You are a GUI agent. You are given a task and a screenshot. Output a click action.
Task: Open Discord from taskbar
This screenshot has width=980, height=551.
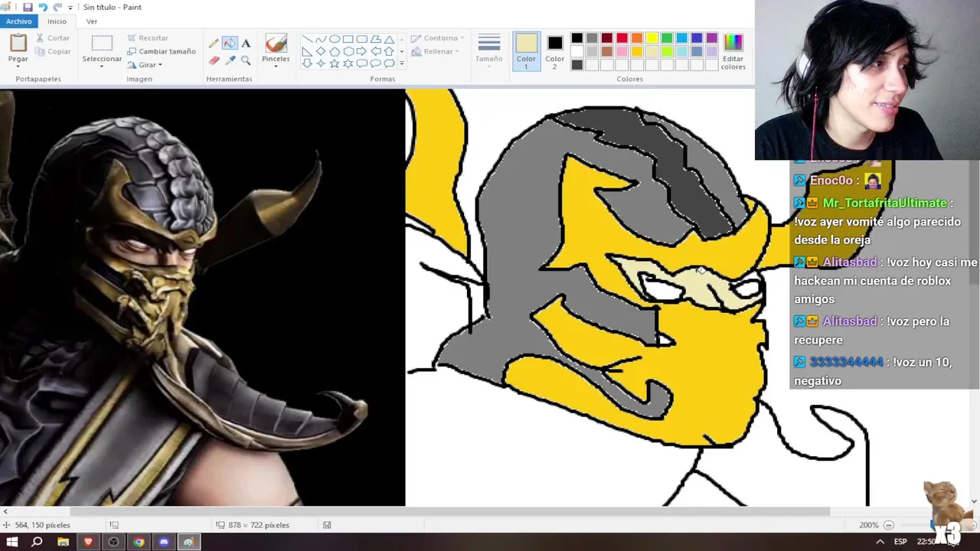tap(164, 542)
